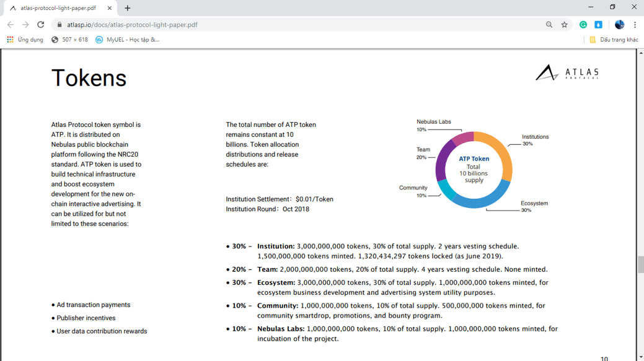Click the bold 'Institution:' allocation entry
The height and width of the screenshot is (361, 644).
click(x=276, y=246)
